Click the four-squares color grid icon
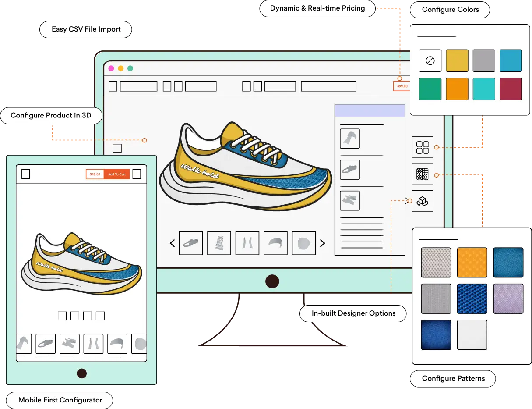This screenshot has width=532, height=409. click(422, 147)
